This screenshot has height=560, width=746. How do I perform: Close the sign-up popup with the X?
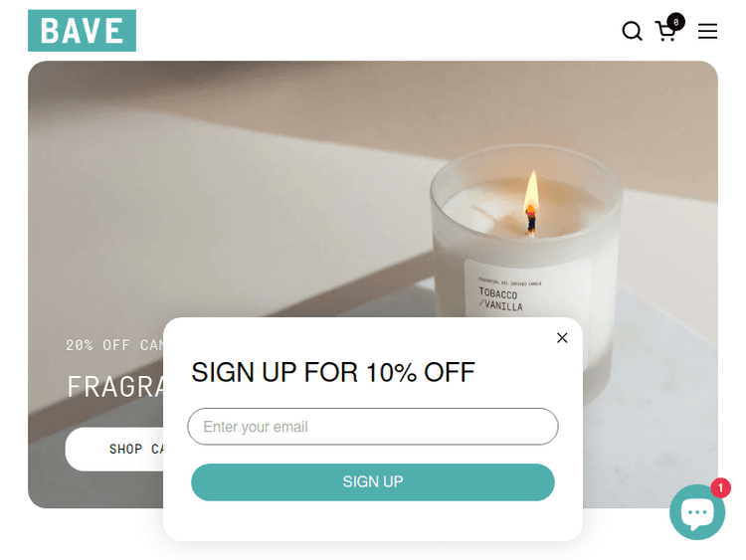pyautogui.click(x=562, y=338)
